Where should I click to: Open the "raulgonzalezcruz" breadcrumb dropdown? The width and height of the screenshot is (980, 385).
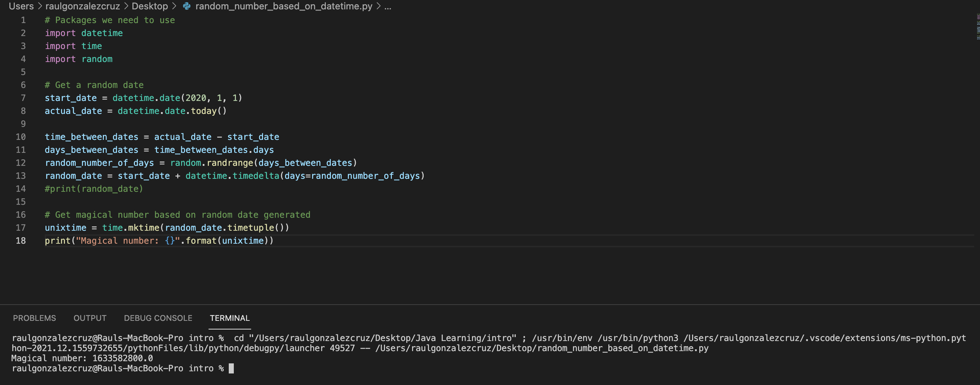[x=83, y=6]
